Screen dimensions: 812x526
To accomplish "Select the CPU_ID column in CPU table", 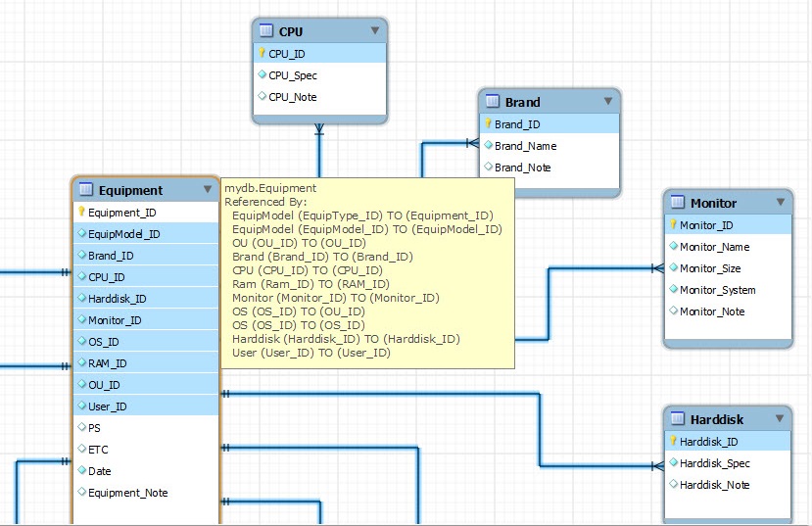I will [319, 53].
